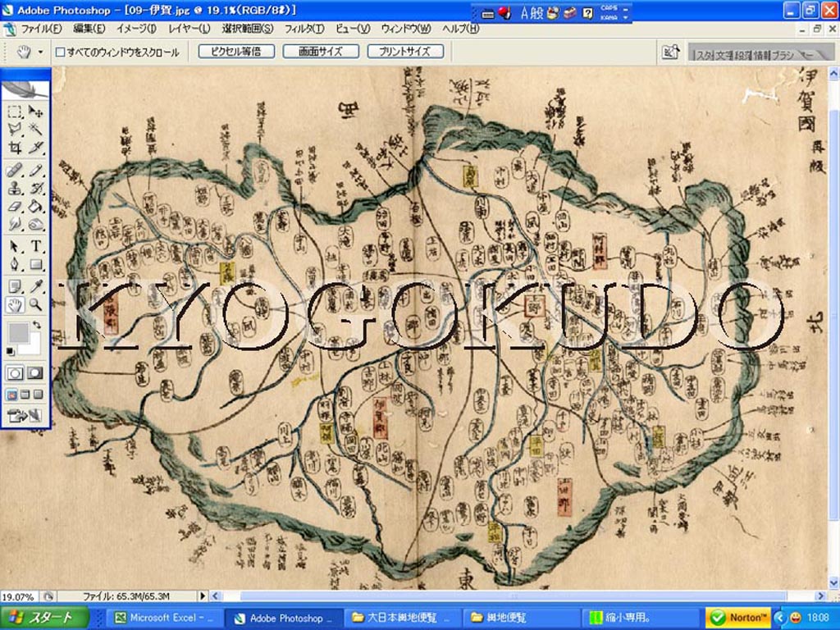The height and width of the screenshot is (630, 840).
Task: Switch to Standard Screen mode
Action: pos(11,395)
